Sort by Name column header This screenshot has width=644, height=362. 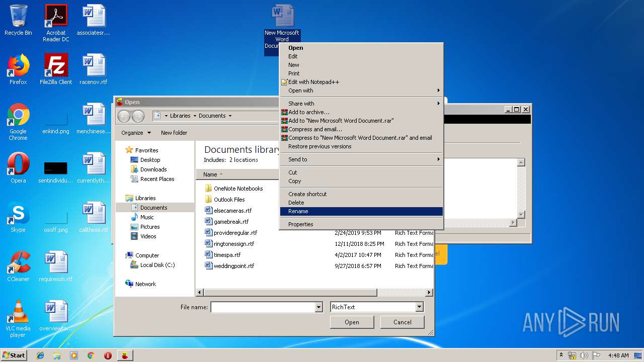[236, 174]
